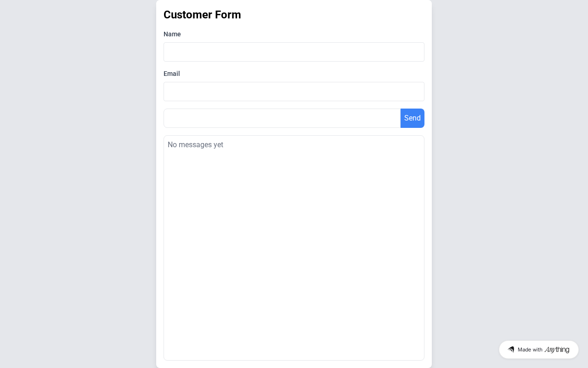Click the word "messages" in the placeholder text

click(x=195, y=145)
